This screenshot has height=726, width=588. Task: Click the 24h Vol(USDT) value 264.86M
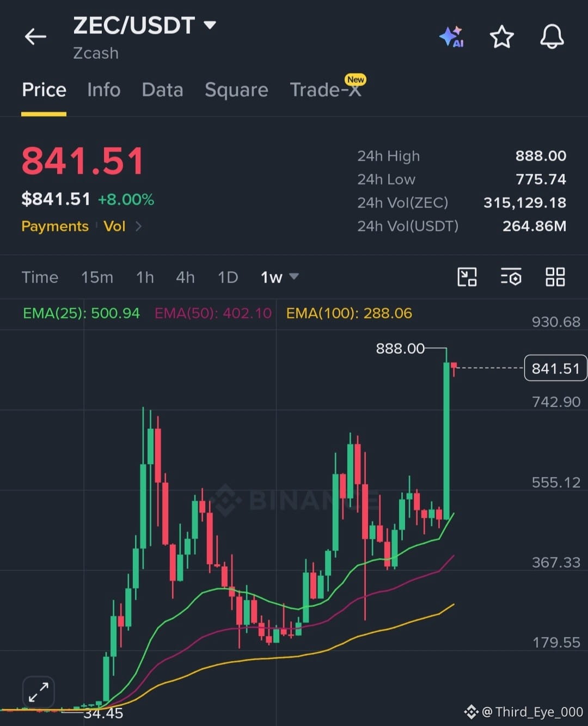534,226
